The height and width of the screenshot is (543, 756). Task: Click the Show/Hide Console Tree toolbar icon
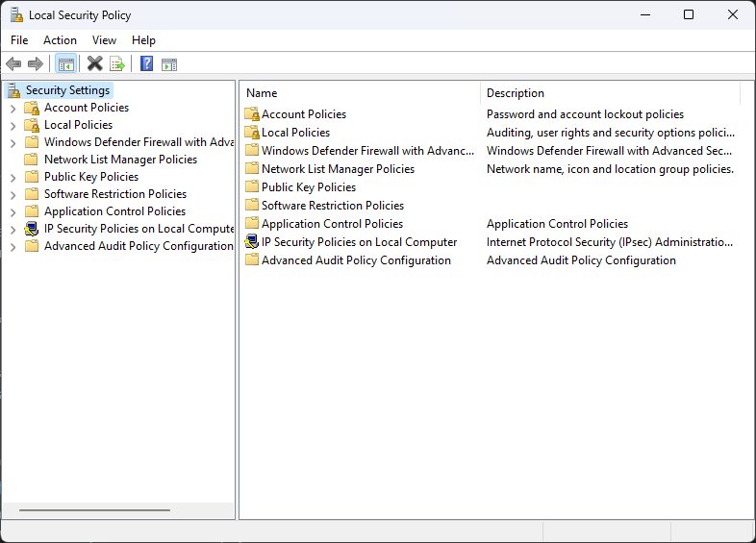tap(66, 64)
